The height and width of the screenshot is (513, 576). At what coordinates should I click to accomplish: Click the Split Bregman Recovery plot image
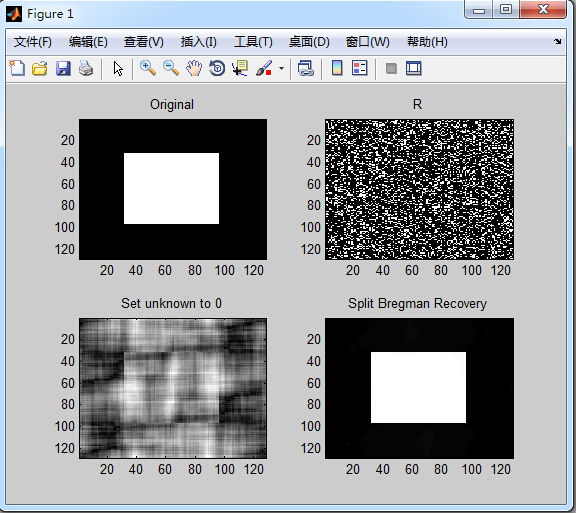point(419,388)
